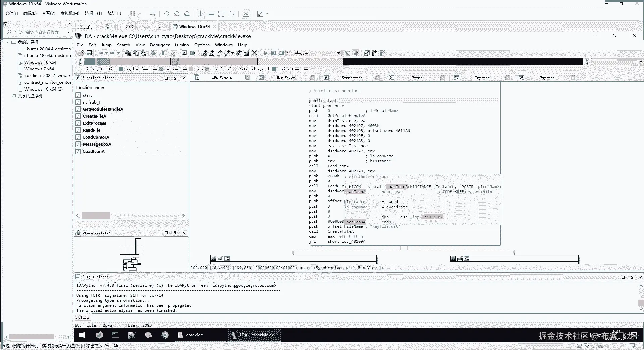The image size is (644, 350).
Task: Open the IDA Search menu
Action: point(123,45)
